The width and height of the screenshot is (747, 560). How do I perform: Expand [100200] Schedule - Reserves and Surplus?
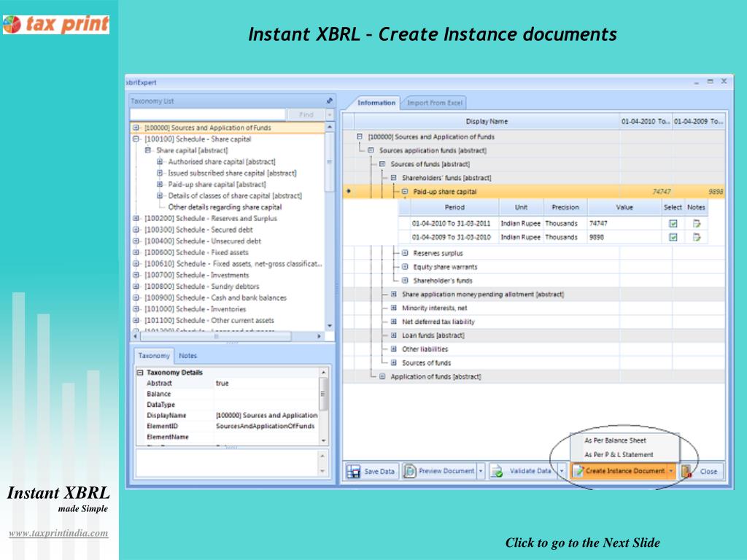click(136, 219)
